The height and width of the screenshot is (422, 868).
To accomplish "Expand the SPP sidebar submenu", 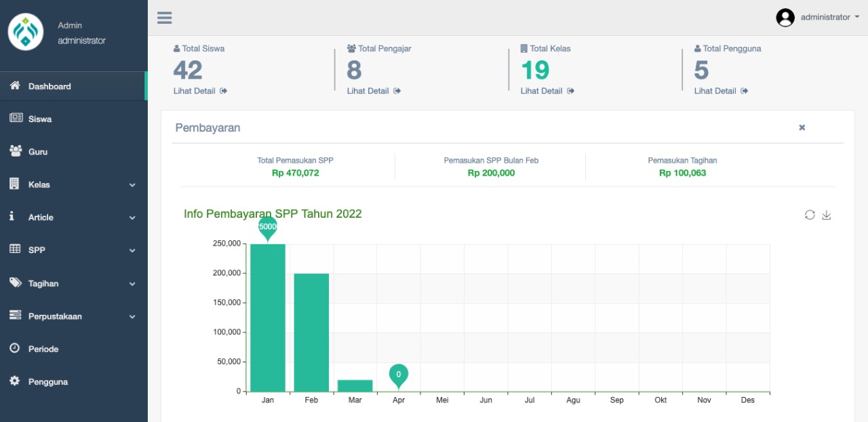I will coord(132,250).
